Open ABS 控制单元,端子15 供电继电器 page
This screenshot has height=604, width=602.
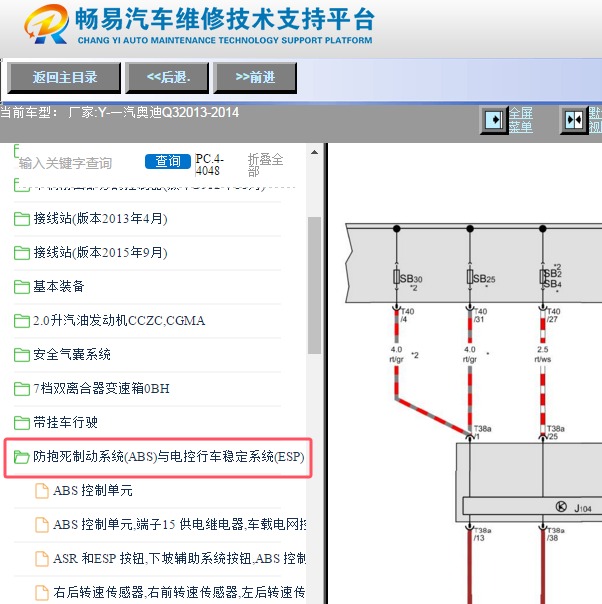(179, 525)
